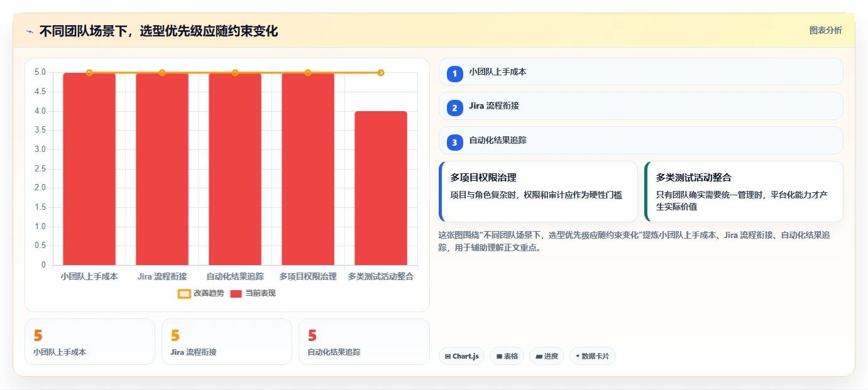Viewport: 868px width, 390px height.
Task: Click the red bar for 多类测试活动整合
Action: pos(381,188)
